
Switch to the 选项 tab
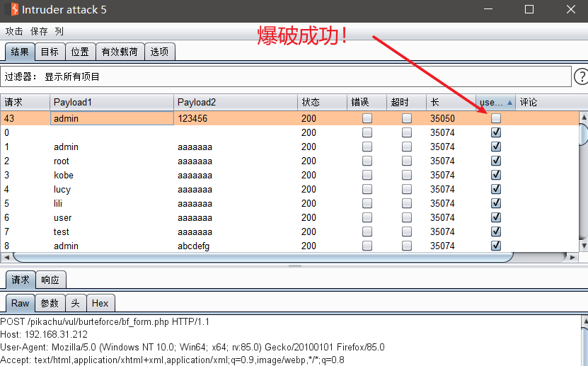click(160, 52)
